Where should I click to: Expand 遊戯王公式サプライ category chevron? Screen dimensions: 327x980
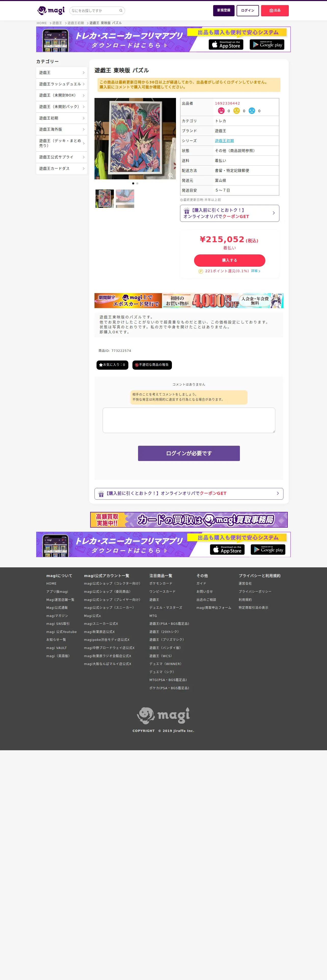[83, 157]
